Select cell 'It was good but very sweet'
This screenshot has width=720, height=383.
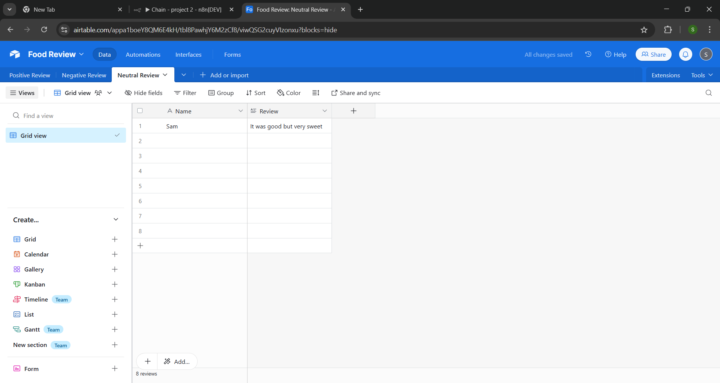pyautogui.click(x=289, y=126)
